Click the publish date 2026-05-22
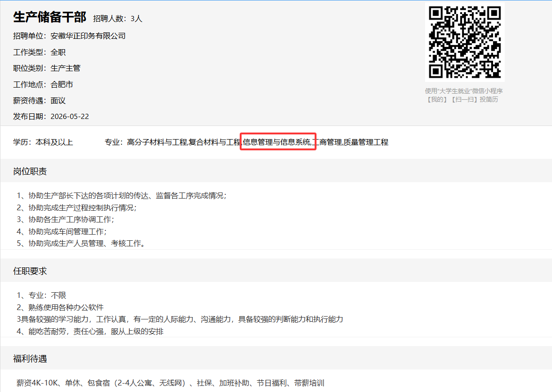 click(x=70, y=117)
